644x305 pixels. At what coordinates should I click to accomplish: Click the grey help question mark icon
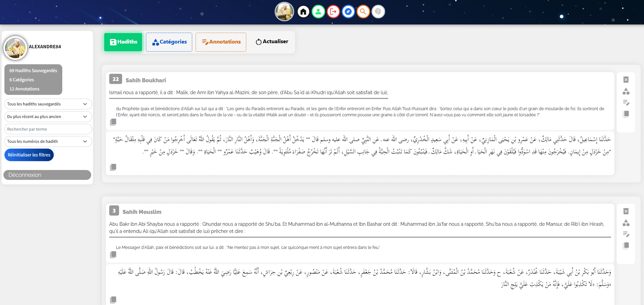click(x=378, y=12)
